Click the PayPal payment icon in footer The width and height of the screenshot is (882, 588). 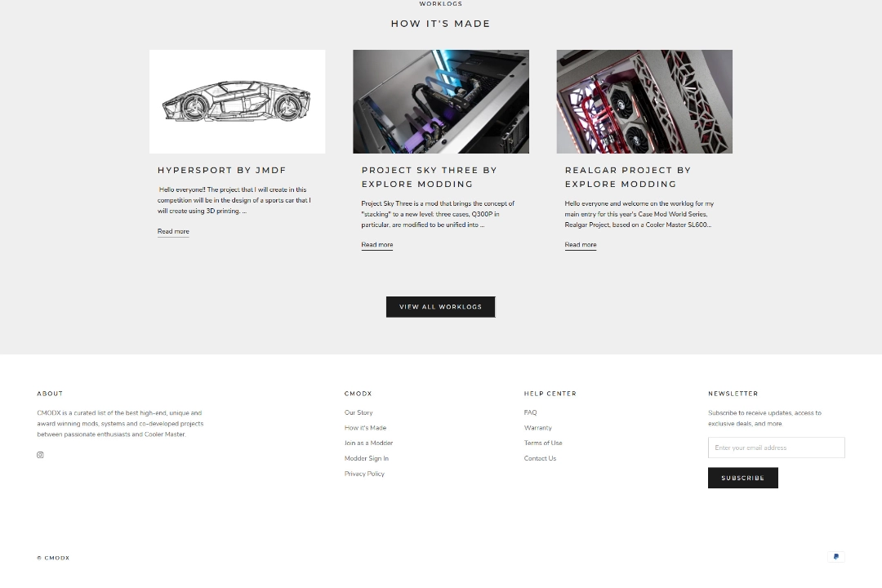(x=836, y=556)
